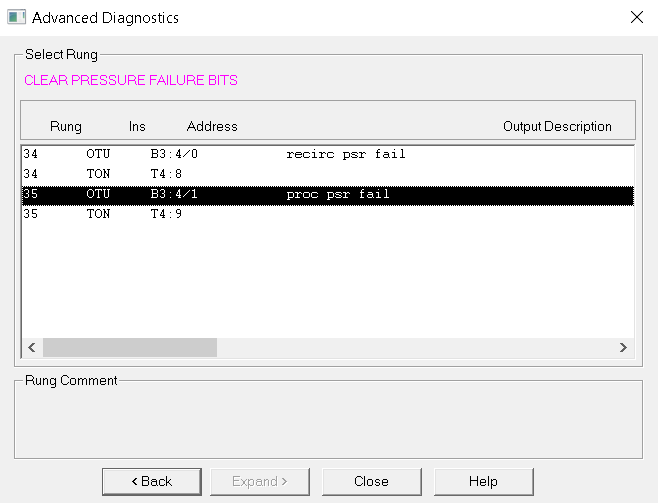This screenshot has height=503, width=658.
Task: Click the 'recirc psr fail' description text
Action: click(x=346, y=154)
